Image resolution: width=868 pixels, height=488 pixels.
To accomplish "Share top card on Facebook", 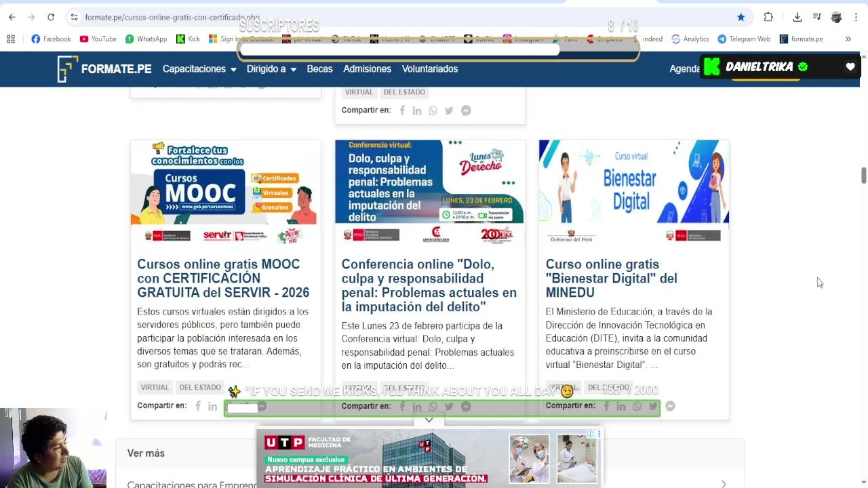I will click(402, 110).
